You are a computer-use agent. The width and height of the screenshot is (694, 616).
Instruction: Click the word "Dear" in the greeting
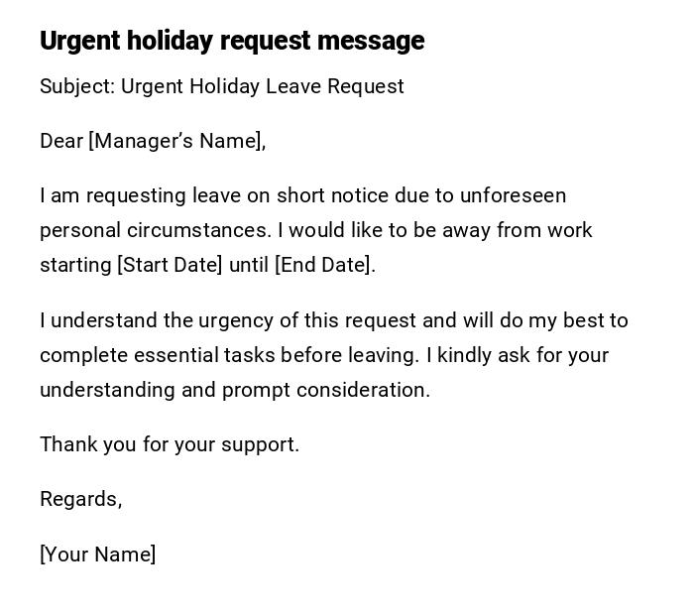[61, 141]
